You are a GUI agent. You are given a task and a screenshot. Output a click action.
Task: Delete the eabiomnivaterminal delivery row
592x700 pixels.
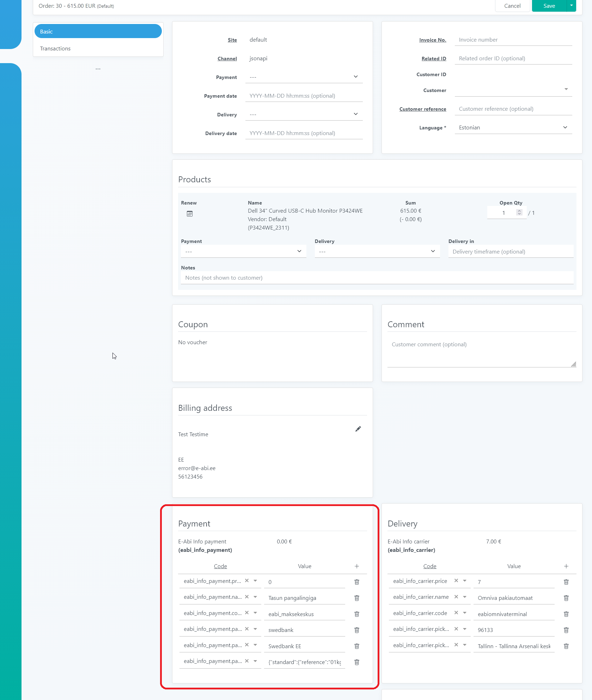566,614
